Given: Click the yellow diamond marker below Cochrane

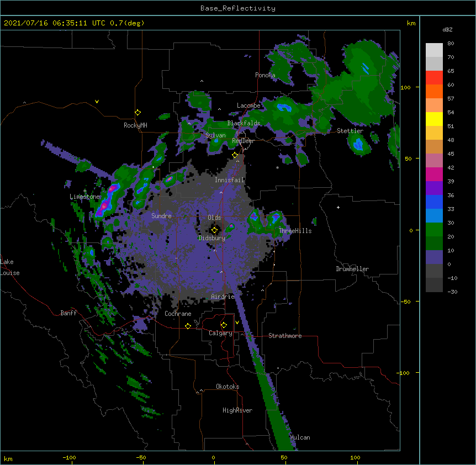Looking at the screenshot, I should coord(188,326).
